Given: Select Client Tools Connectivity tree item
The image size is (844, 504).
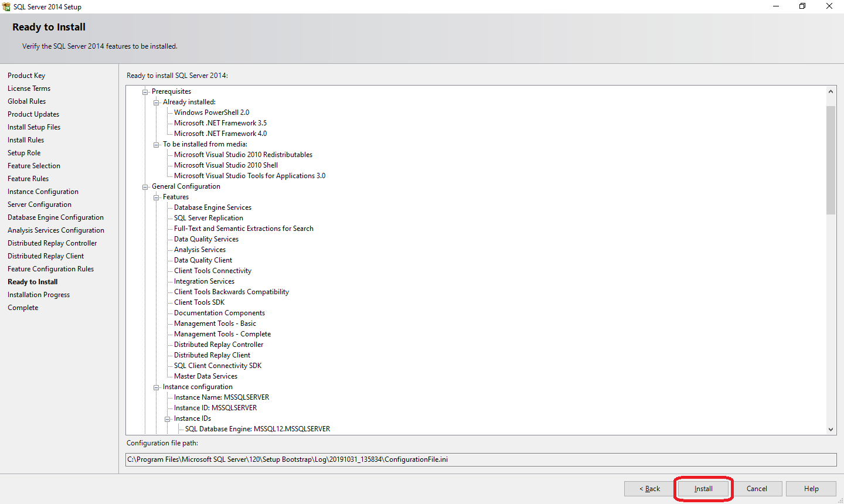Looking at the screenshot, I should point(213,271).
